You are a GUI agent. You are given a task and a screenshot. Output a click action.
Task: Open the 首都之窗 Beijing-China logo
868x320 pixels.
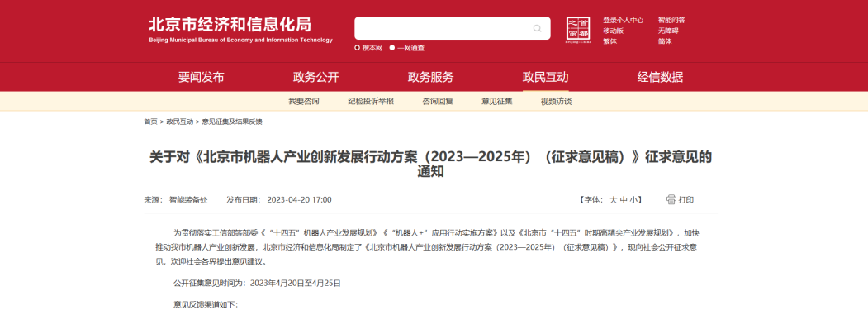click(x=578, y=30)
